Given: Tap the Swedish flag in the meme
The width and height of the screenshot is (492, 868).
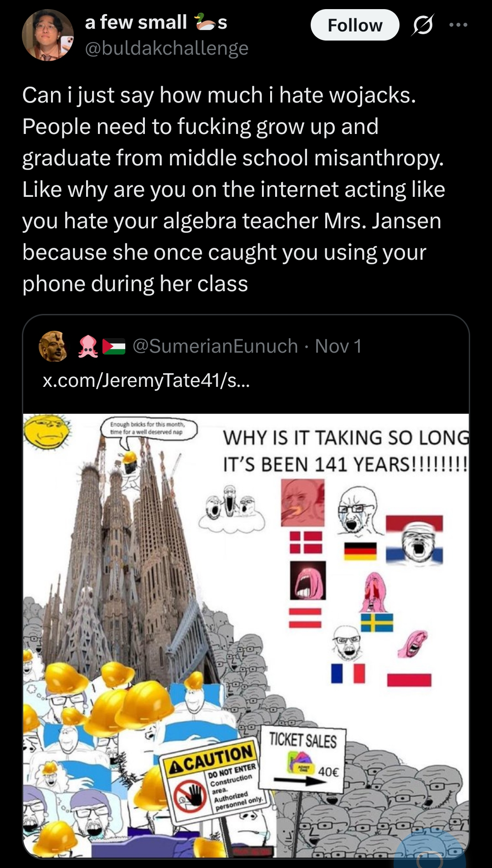Looking at the screenshot, I should point(377,622).
